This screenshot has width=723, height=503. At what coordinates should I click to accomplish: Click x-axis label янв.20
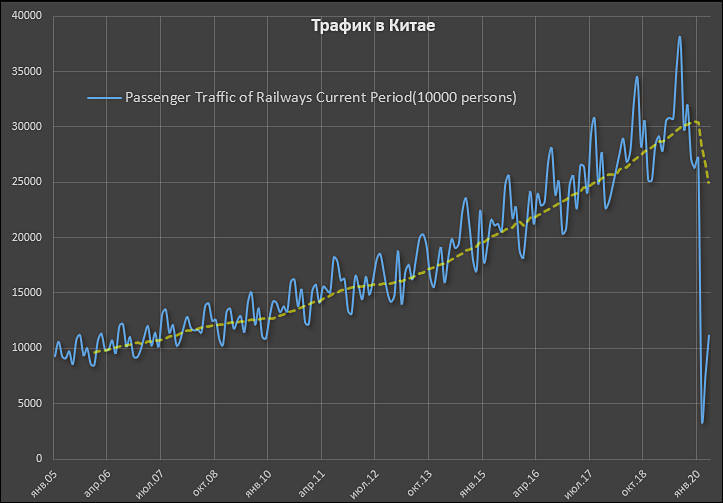(x=687, y=483)
